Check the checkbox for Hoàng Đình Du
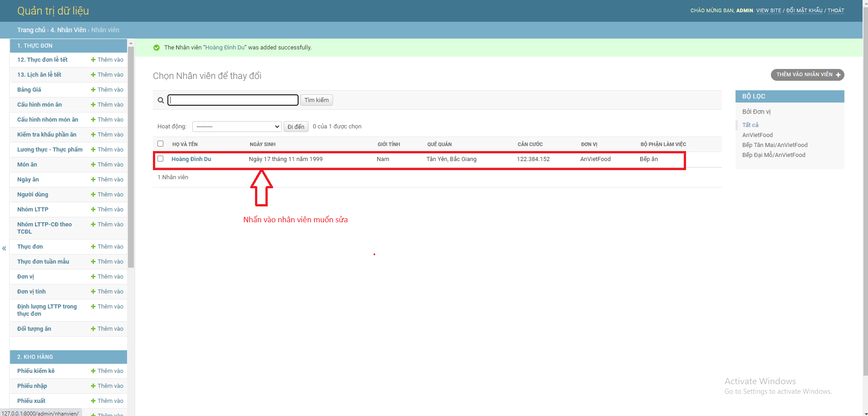868x416 pixels. (160, 159)
